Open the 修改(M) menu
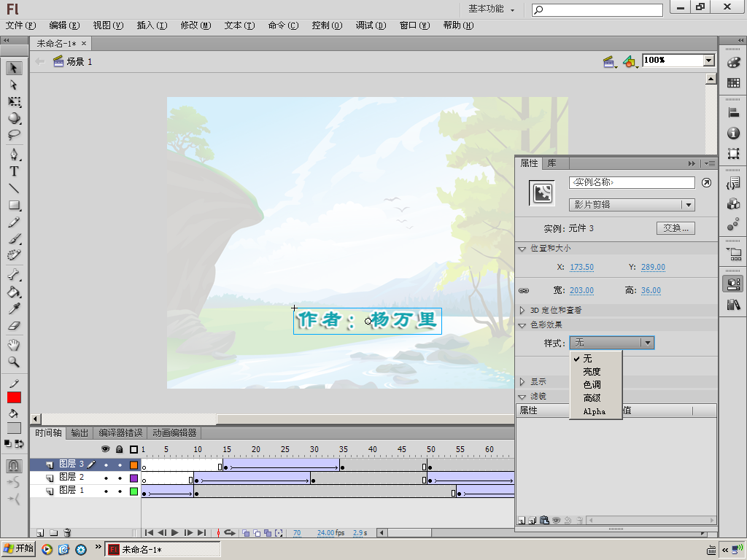Image resolution: width=747 pixels, height=560 pixels. click(x=196, y=26)
